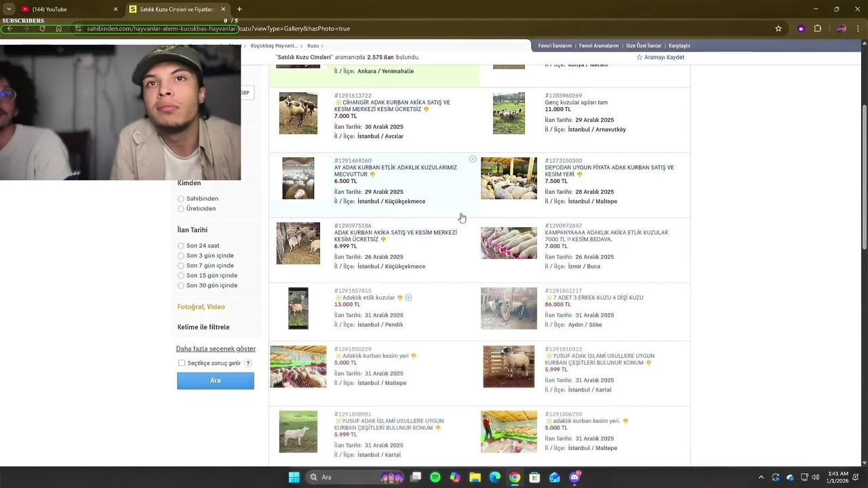Click Windows taskbar Ara search box
Screen dimensions: 868x488
pos(356,477)
